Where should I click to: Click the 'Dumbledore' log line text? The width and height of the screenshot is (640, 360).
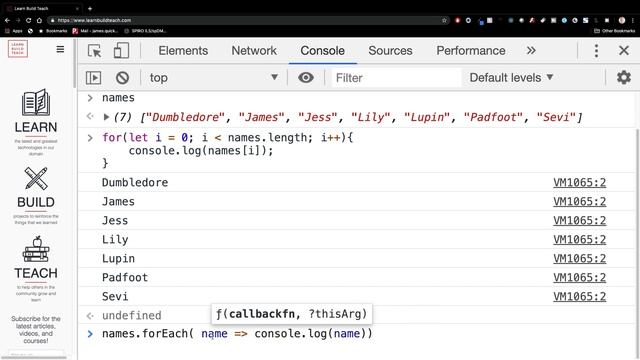click(135, 182)
